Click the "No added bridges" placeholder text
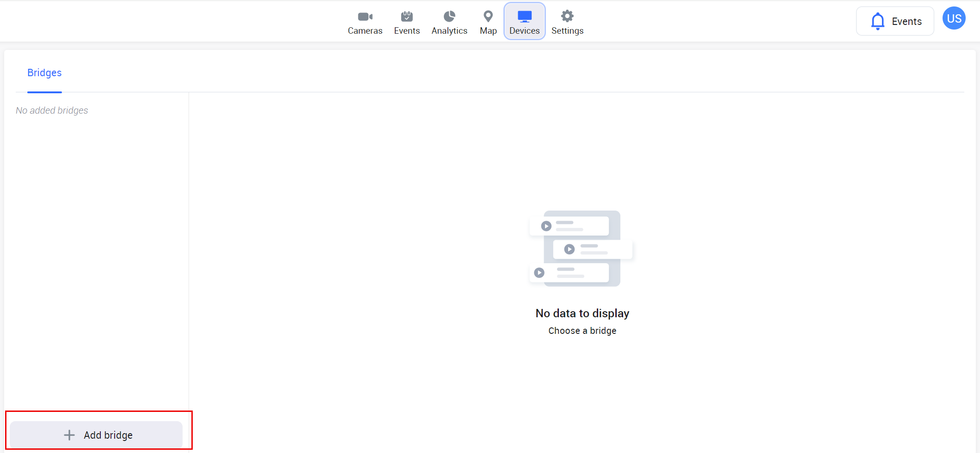Viewport: 980px width, 453px height. click(52, 110)
